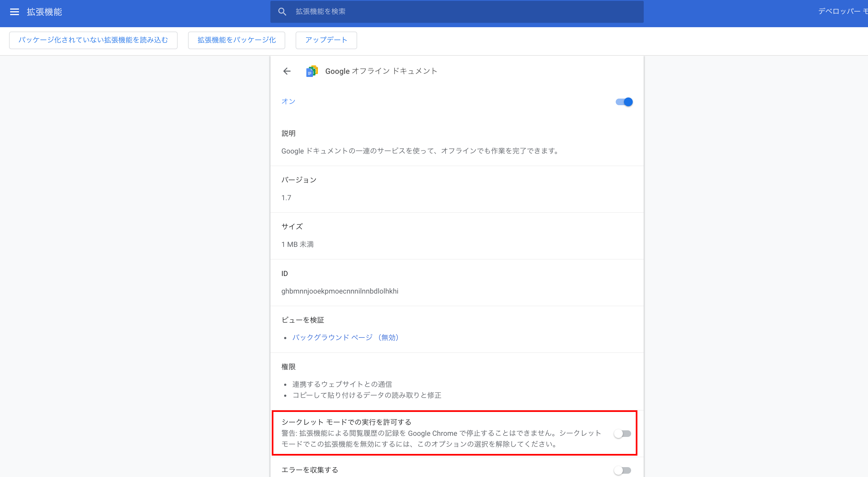Click the 権限 heading

289,367
